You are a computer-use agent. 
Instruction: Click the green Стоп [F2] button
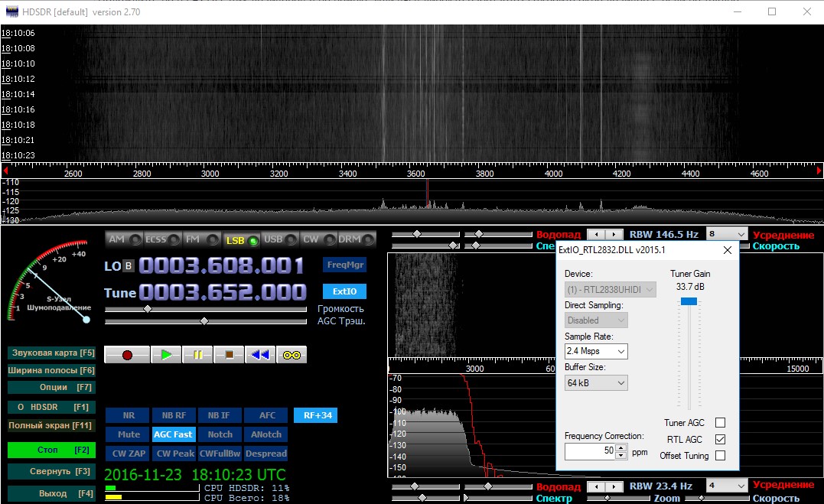coord(51,450)
